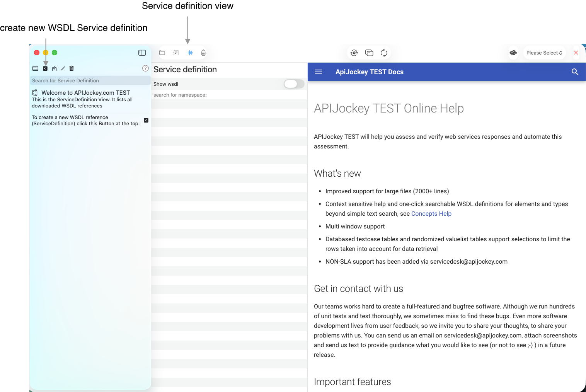Select the edit pencil icon

pyautogui.click(x=63, y=68)
